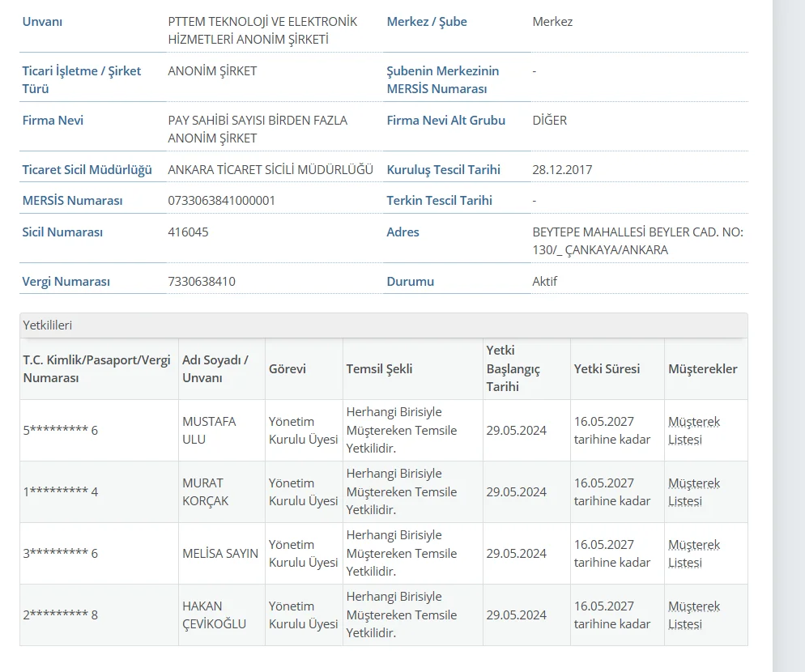Open Müşterek Listesi for Mustafa Ulu
Viewport: 805px width, 672px height.
pyautogui.click(x=694, y=430)
